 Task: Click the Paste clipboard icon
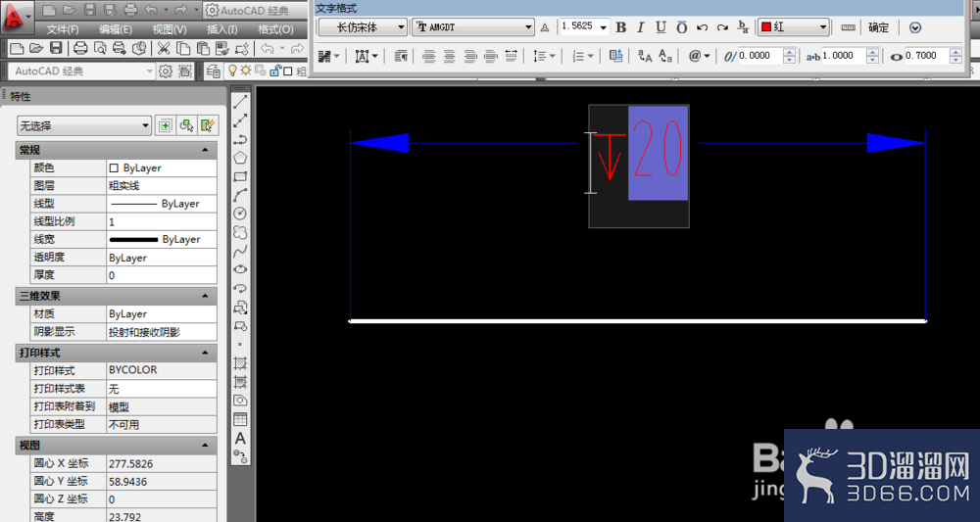203,48
